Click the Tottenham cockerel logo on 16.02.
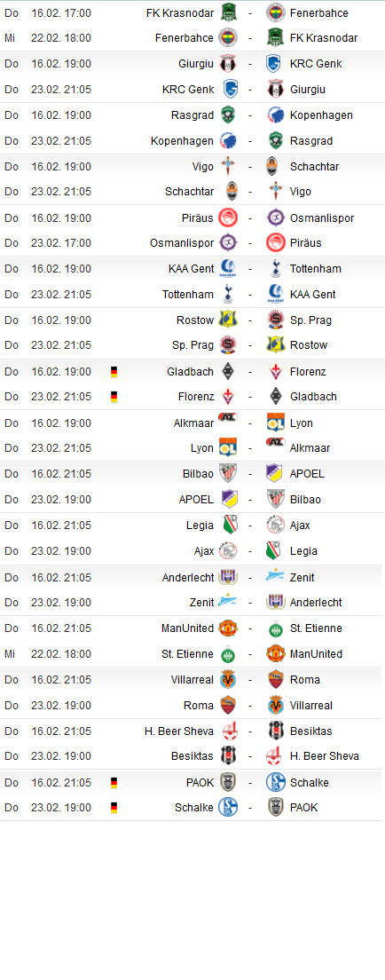385x980 pixels. tap(276, 269)
